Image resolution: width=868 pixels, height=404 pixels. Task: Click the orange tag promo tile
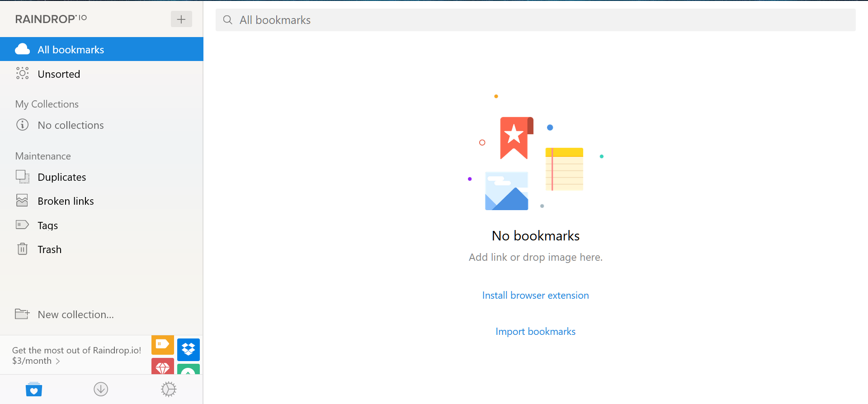tap(163, 345)
